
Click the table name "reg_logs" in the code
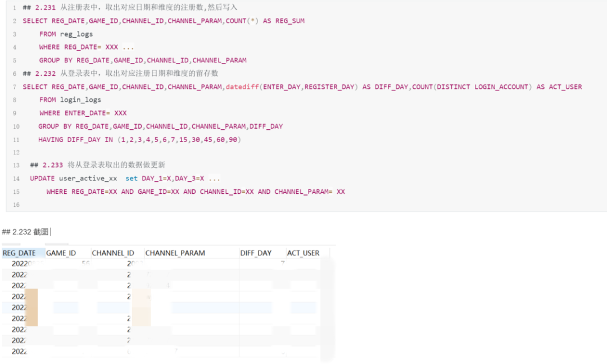(x=76, y=34)
